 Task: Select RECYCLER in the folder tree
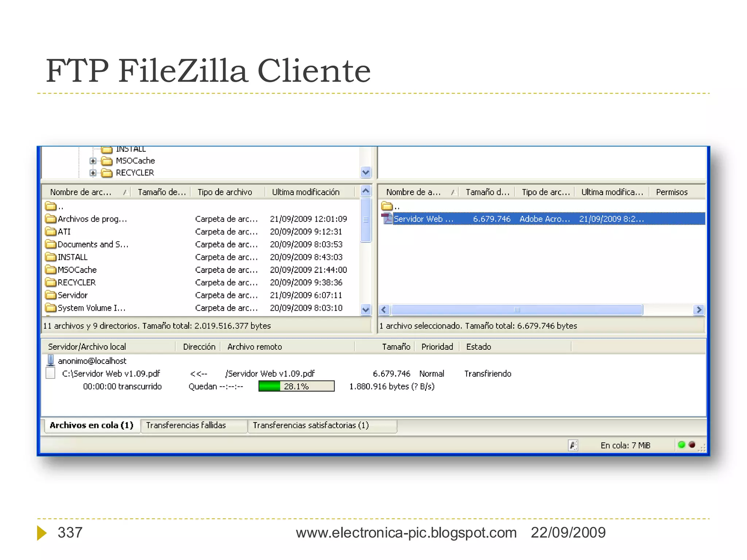coord(135,173)
